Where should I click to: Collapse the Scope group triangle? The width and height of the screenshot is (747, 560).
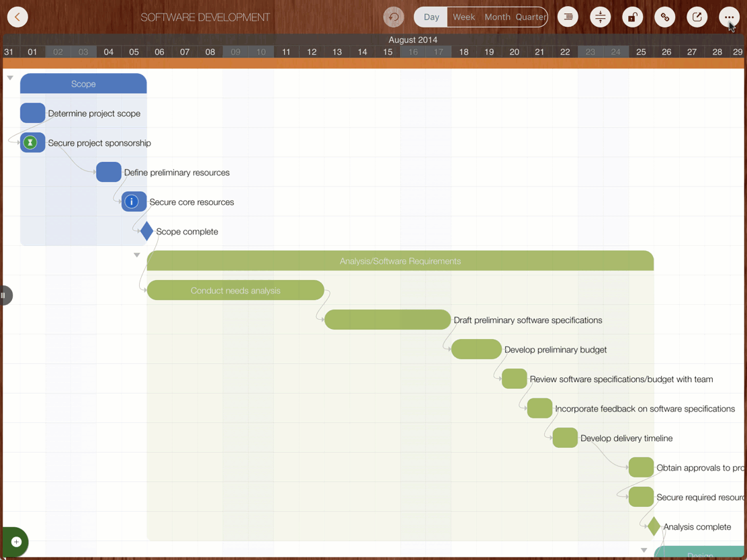point(10,78)
